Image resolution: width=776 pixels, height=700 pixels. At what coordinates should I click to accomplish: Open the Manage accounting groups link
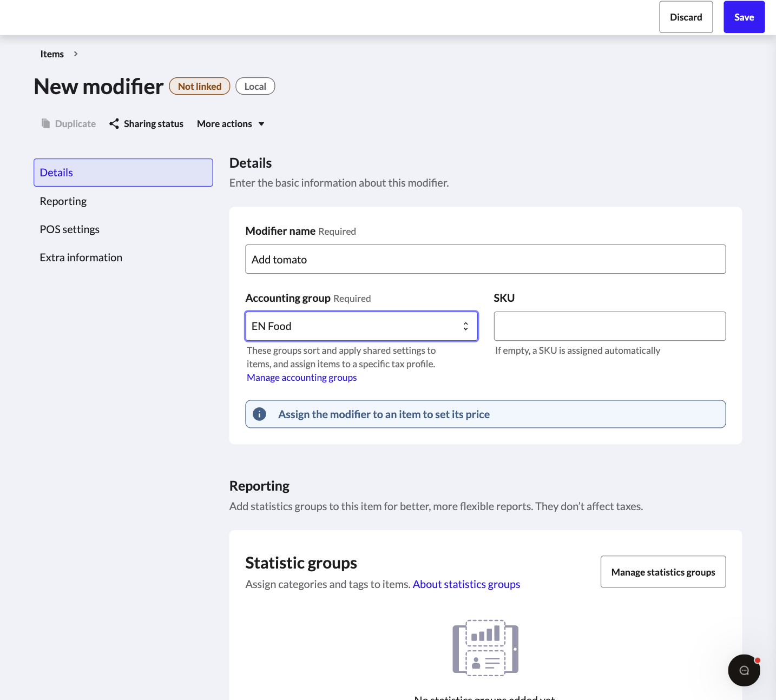tap(302, 378)
